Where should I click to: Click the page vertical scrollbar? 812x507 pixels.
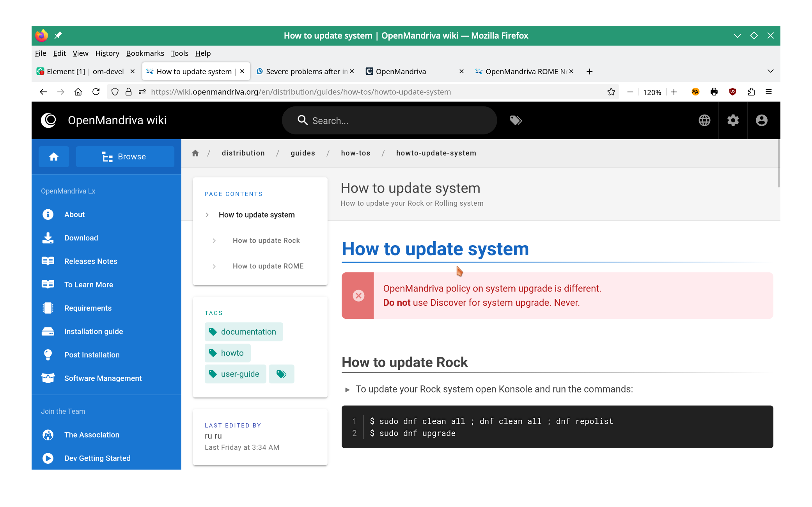coord(778,164)
